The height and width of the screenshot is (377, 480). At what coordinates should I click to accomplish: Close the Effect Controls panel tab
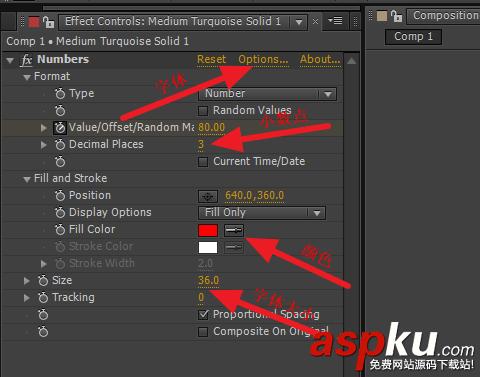point(315,22)
